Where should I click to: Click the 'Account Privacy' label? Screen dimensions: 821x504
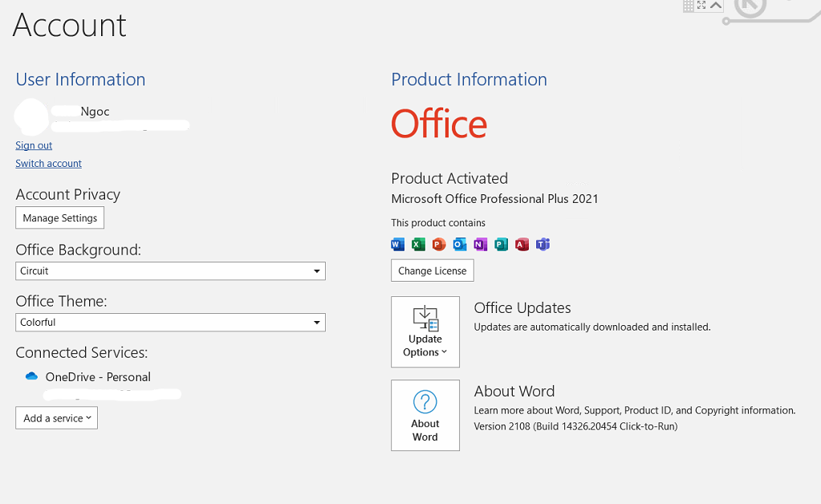[68, 195]
